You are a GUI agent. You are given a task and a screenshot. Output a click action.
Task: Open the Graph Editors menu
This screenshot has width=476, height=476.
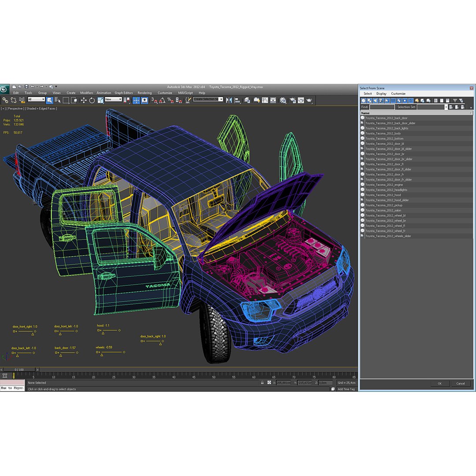[123, 93]
